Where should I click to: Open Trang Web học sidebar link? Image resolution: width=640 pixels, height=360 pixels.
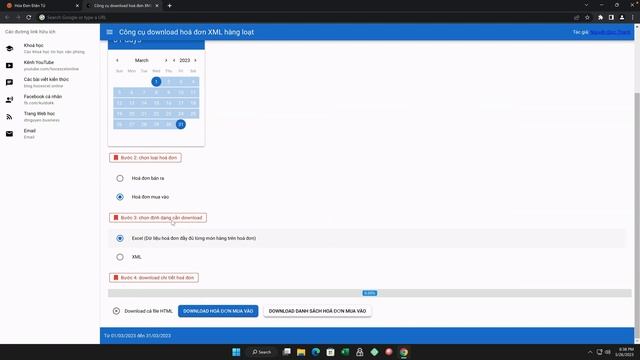(x=50, y=117)
